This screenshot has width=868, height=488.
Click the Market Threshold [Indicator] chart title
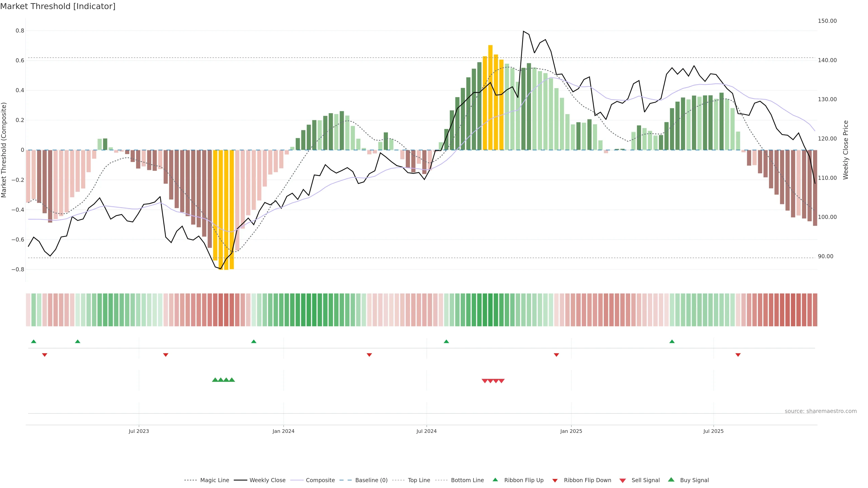coord(58,6)
